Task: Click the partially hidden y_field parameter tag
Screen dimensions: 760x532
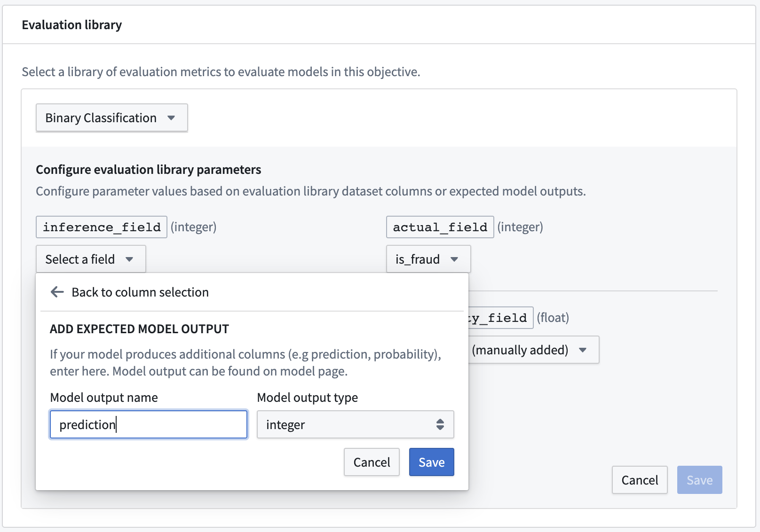Action: 501,318
